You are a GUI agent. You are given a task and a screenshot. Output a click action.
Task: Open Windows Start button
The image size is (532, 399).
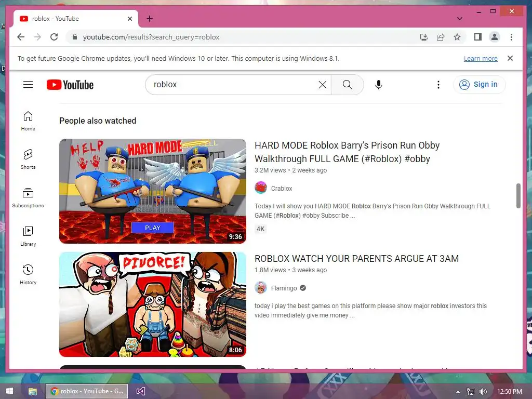[9, 391]
